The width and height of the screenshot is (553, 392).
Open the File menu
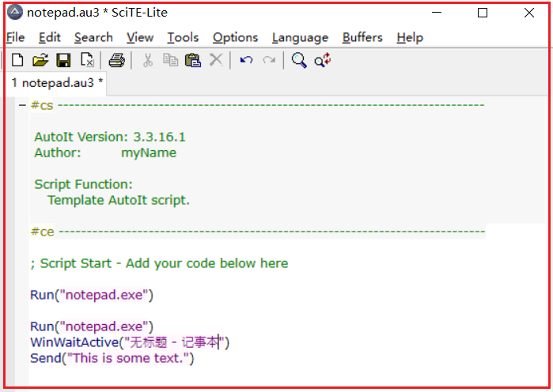tap(16, 37)
